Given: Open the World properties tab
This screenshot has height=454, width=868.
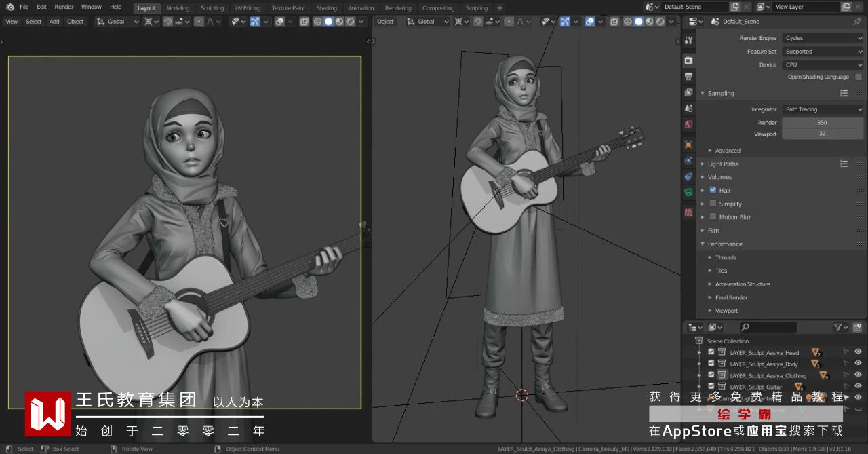Looking at the screenshot, I should point(688,125).
